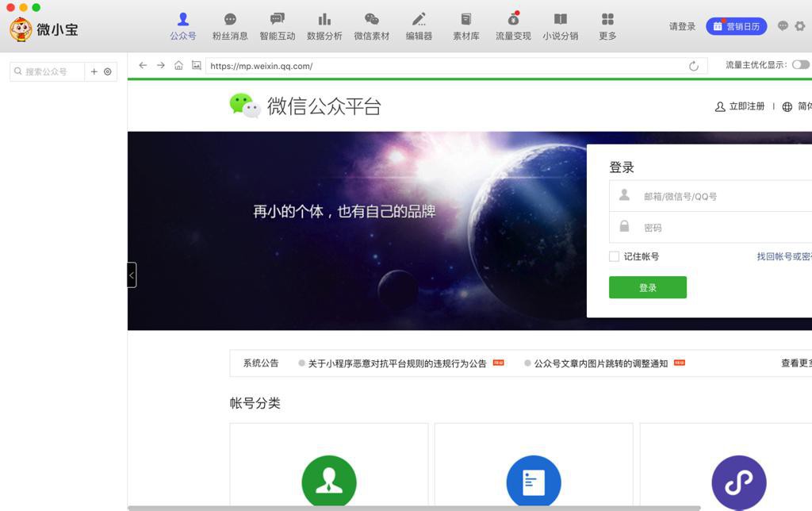
Task: Click the 微信公众平台 logo
Action: (305, 106)
